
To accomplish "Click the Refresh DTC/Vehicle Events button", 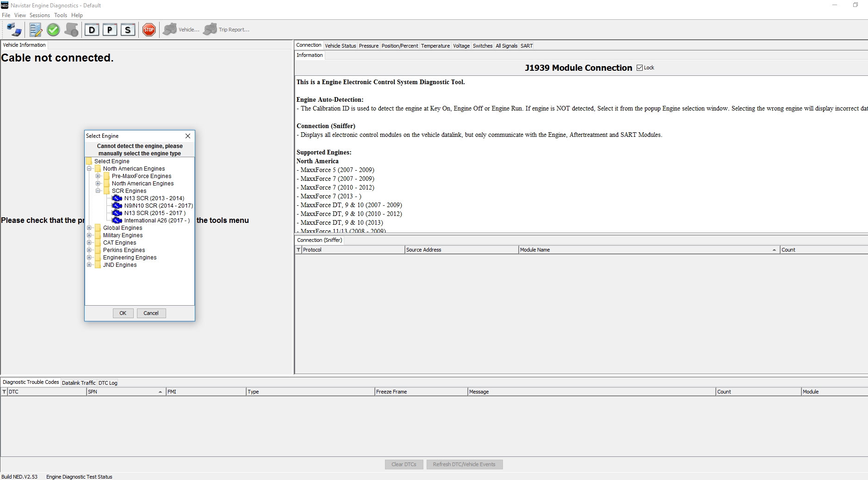I will pyautogui.click(x=464, y=464).
